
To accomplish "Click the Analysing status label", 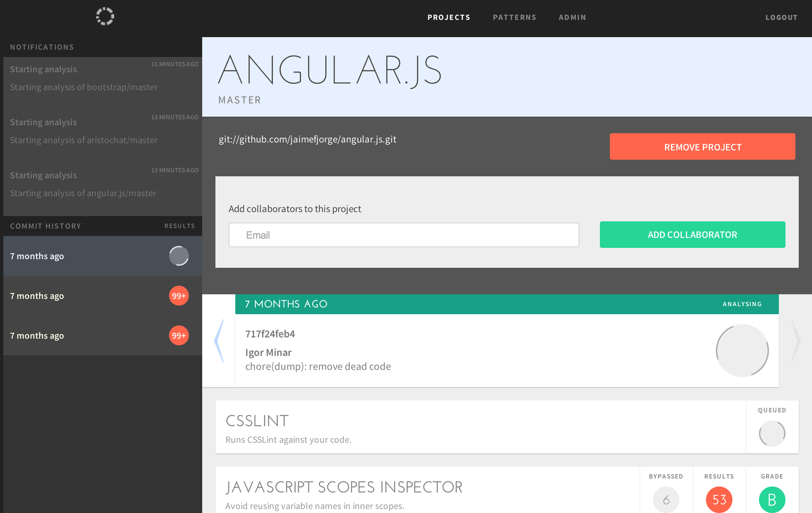I will coord(742,304).
